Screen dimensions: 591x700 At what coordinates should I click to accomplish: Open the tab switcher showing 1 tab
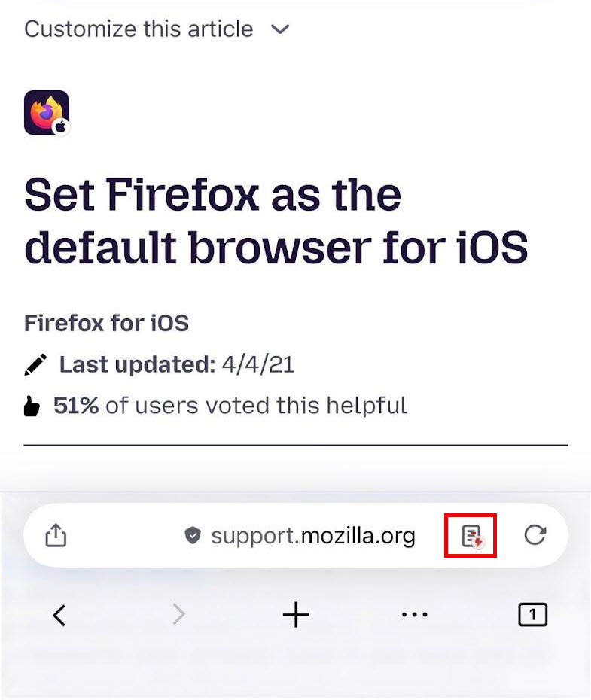532,615
